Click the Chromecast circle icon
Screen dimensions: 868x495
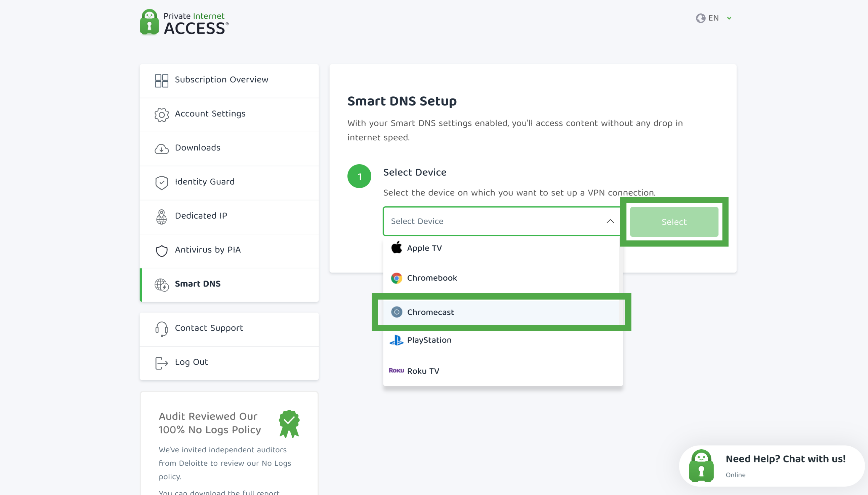coord(396,312)
